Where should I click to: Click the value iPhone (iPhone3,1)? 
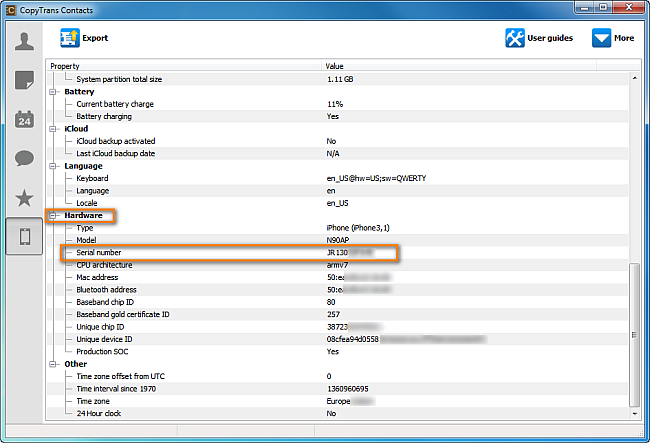[x=358, y=228]
